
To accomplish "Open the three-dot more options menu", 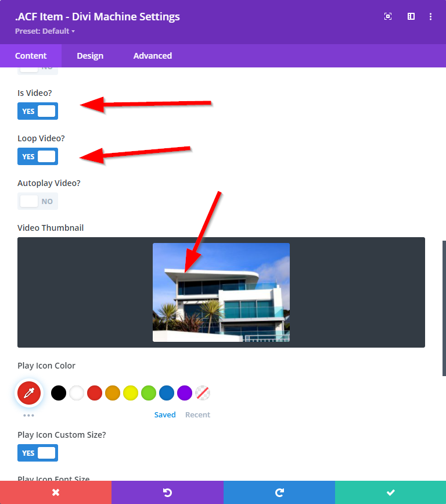I will tap(430, 16).
